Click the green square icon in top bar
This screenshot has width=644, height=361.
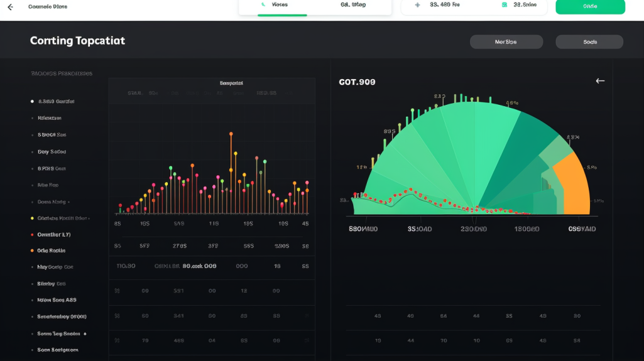tap(504, 4)
